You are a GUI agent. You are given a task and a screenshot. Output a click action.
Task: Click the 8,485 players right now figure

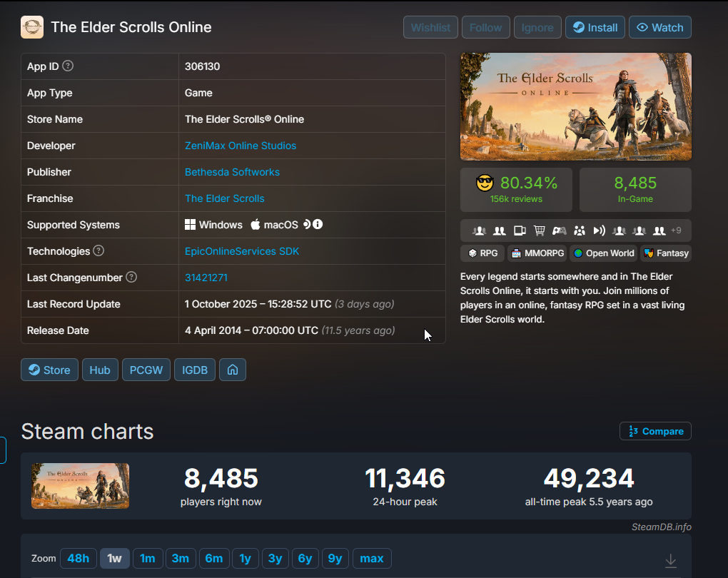[x=221, y=478]
